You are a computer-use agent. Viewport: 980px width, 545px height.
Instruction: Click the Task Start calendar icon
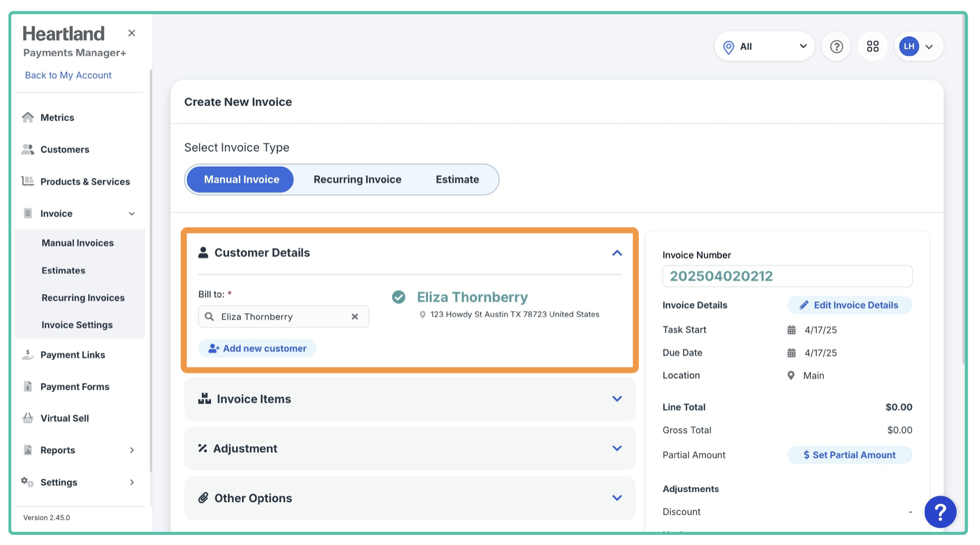click(x=791, y=330)
